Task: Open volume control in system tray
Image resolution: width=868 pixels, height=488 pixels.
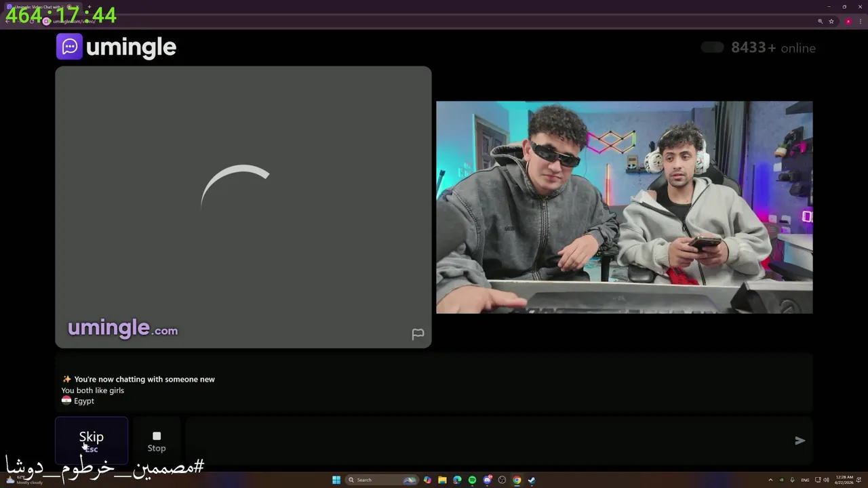Action: [x=826, y=480]
